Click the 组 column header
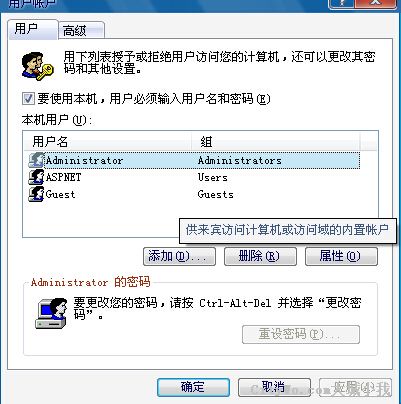Image resolution: width=401 pixels, height=404 pixels. (x=276, y=142)
